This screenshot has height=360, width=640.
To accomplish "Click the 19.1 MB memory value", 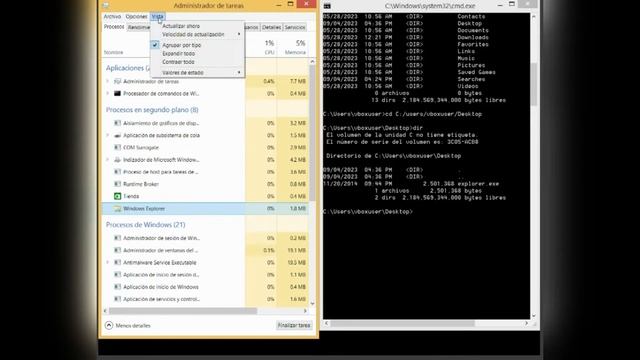I will pyautogui.click(x=297, y=250).
